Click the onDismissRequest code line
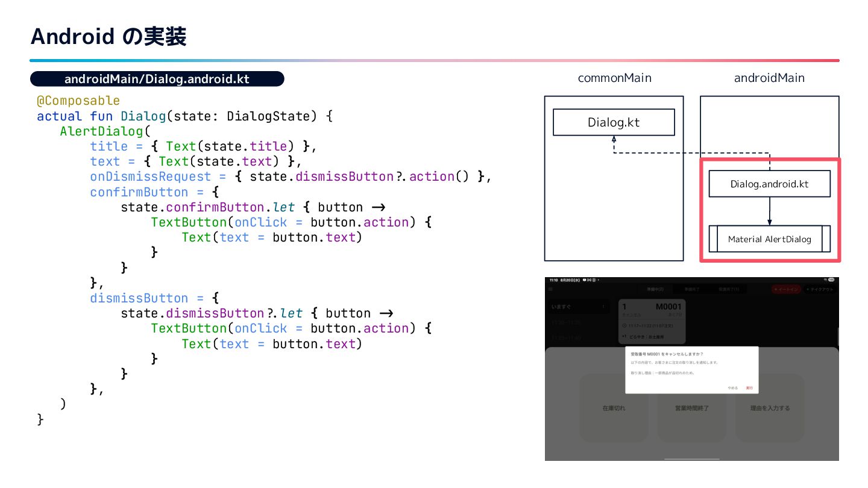Screen dimensions: 868x488 (x=291, y=177)
